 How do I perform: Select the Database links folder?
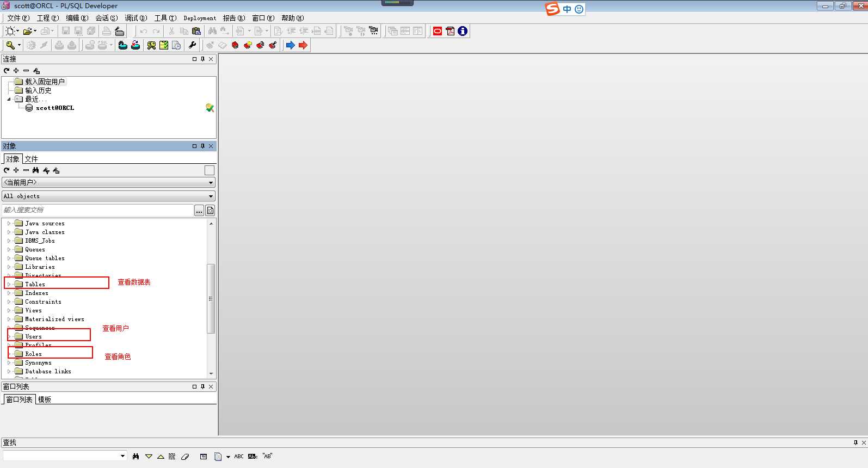coord(48,371)
